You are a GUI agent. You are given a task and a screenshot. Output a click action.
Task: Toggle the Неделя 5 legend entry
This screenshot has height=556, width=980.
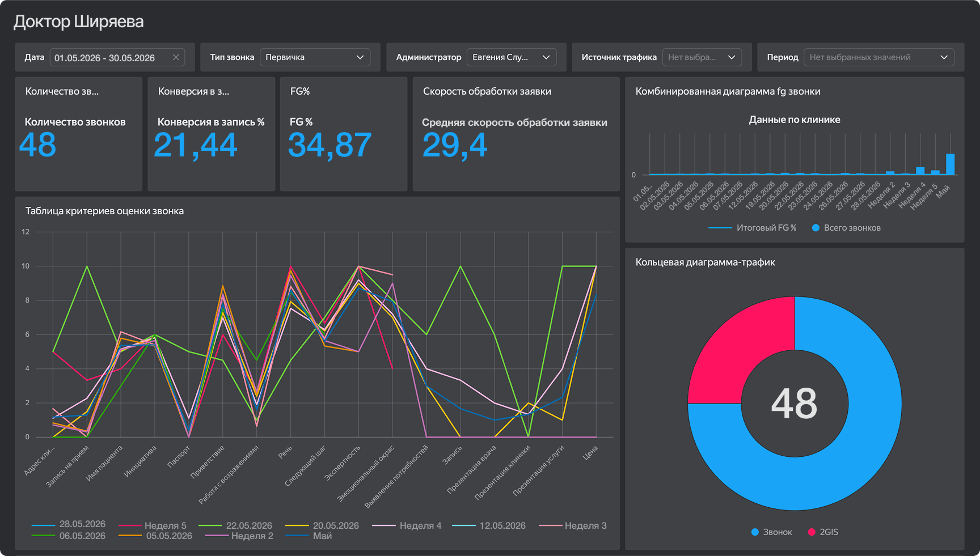[x=153, y=525]
